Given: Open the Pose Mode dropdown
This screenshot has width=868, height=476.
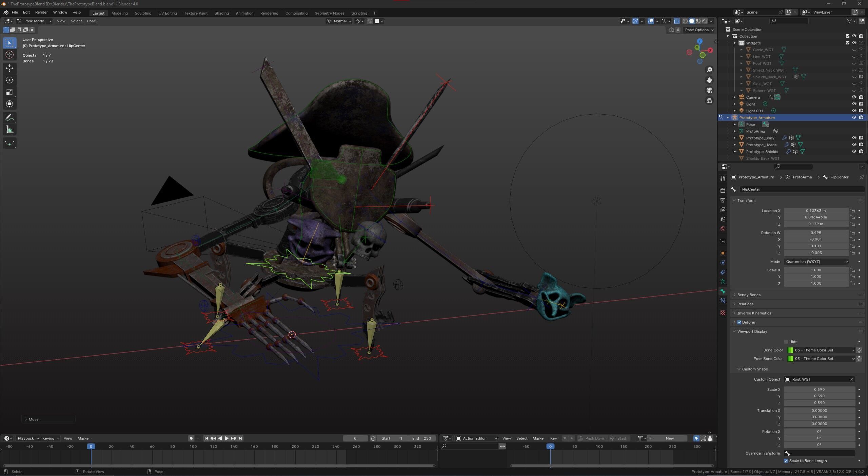Looking at the screenshot, I should (34, 21).
